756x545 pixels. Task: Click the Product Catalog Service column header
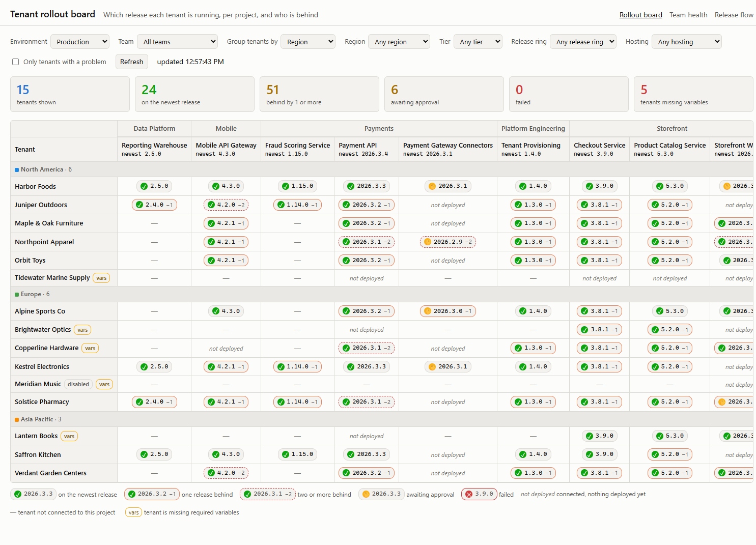[670, 149]
